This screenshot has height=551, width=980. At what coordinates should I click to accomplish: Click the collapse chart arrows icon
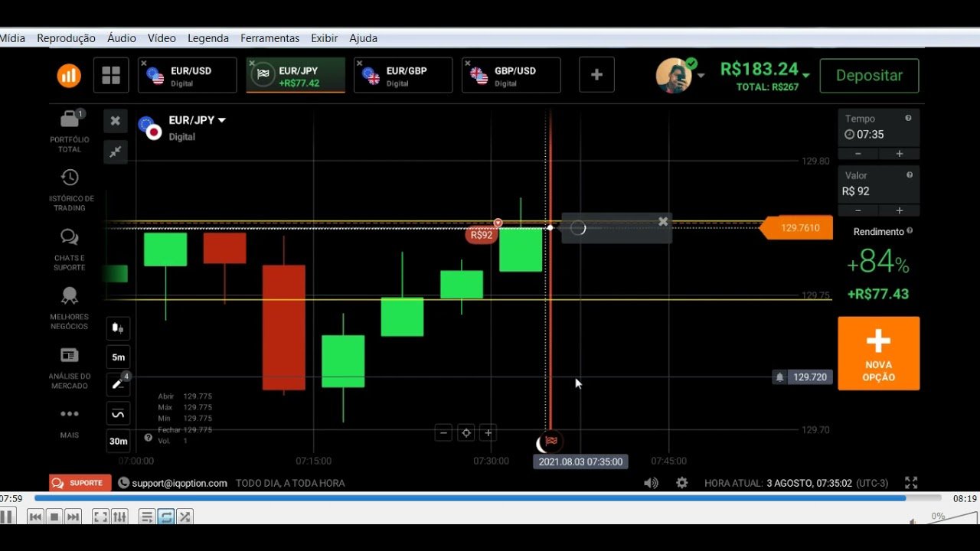tap(115, 152)
